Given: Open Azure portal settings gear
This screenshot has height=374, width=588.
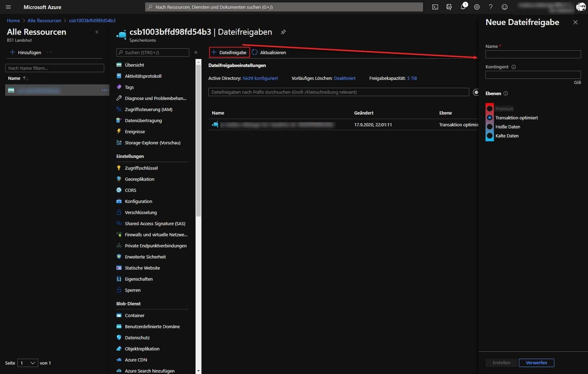Looking at the screenshot, I should pos(477,7).
